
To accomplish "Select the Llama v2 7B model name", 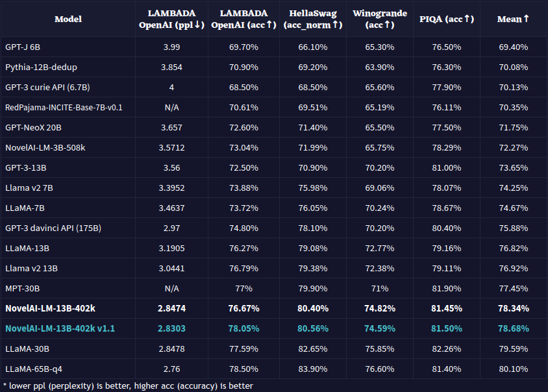I will pyautogui.click(x=29, y=188).
